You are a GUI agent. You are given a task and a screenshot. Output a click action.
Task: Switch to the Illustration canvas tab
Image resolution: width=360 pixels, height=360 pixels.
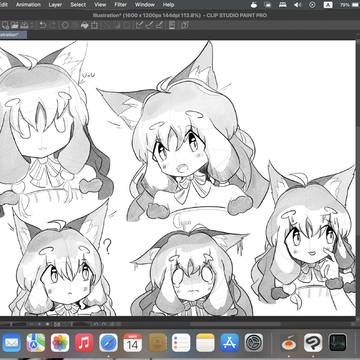click(x=13, y=35)
